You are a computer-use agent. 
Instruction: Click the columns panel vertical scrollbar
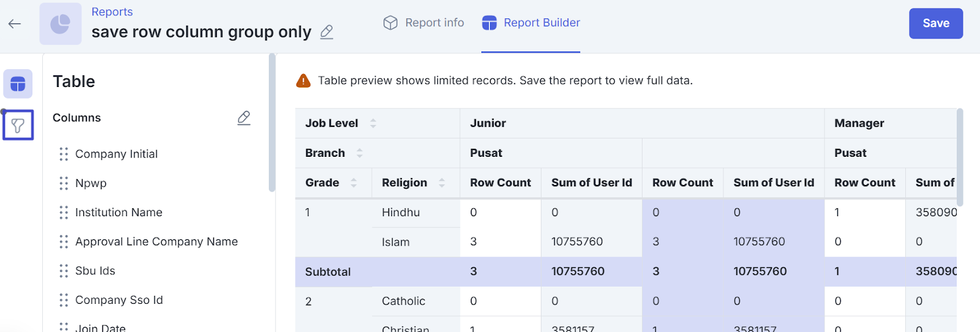(x=272, y=123)
